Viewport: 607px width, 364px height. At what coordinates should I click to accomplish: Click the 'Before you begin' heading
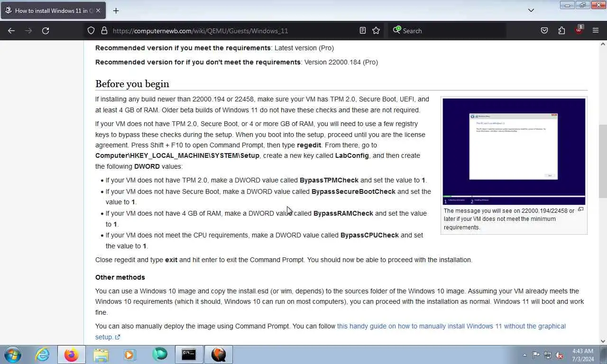point(132,84)
